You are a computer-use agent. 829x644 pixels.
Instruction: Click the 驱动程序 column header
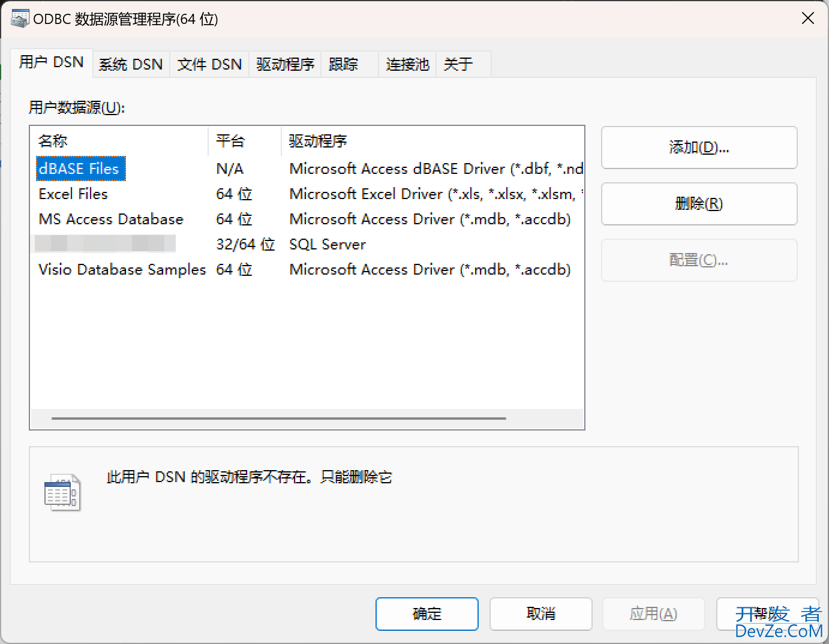tap(433, 142)
